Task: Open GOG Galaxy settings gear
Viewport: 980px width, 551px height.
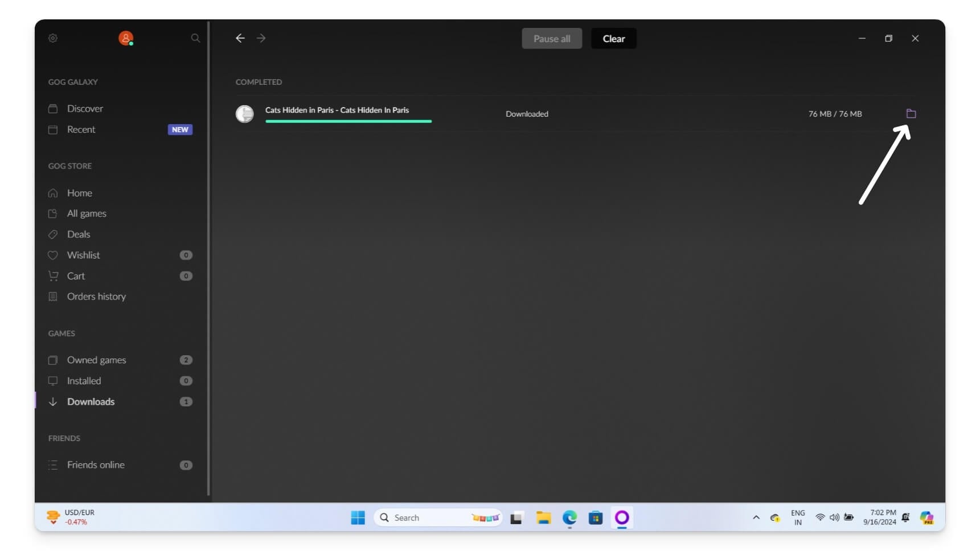Action: 53,38
